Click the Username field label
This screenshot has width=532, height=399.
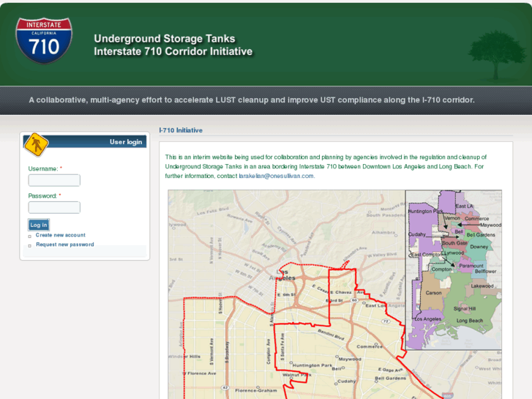tap(43, 169)
